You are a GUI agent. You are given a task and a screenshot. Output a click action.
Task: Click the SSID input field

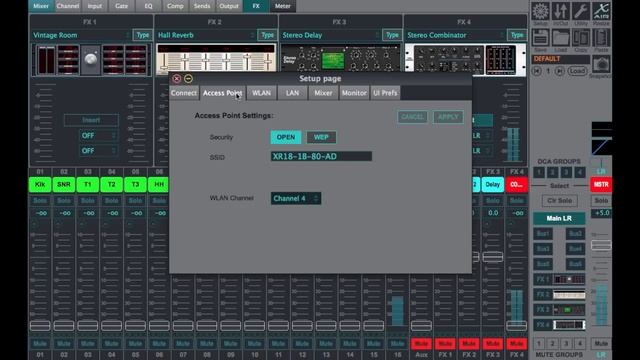[321, 156]
